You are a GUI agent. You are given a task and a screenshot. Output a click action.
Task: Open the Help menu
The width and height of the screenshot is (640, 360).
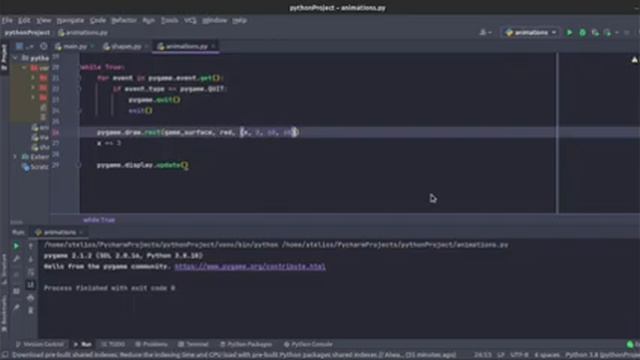[x=240, y=20]
